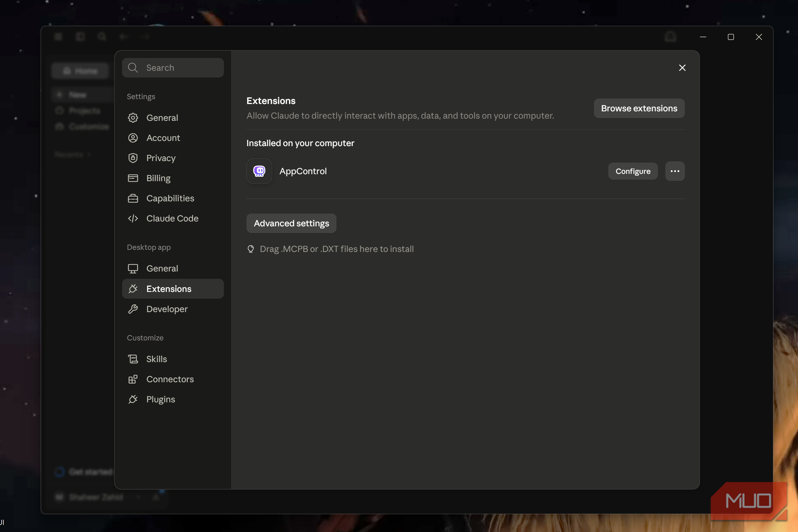Click the scroll icon beside Skills

click(133, 359)
